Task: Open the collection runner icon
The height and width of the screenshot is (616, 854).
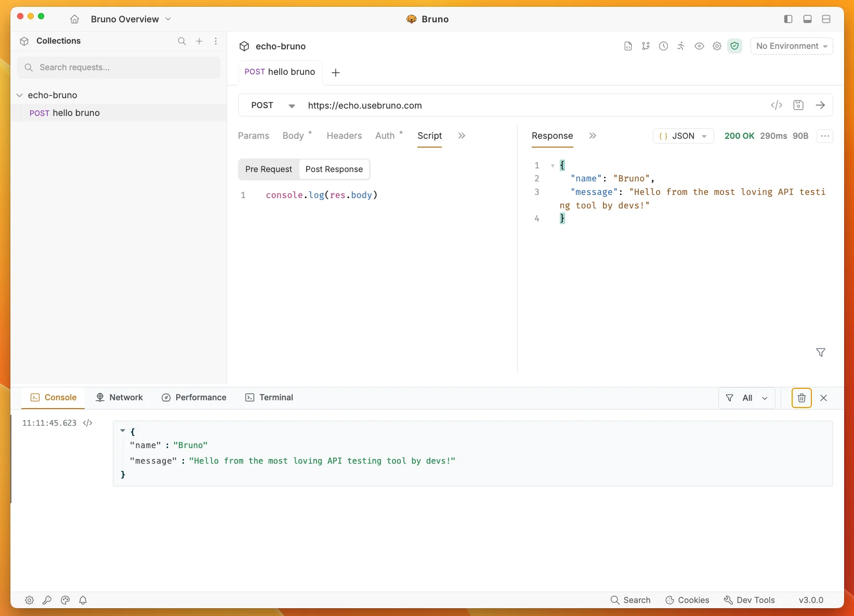Action: click(x=681, y=46)
